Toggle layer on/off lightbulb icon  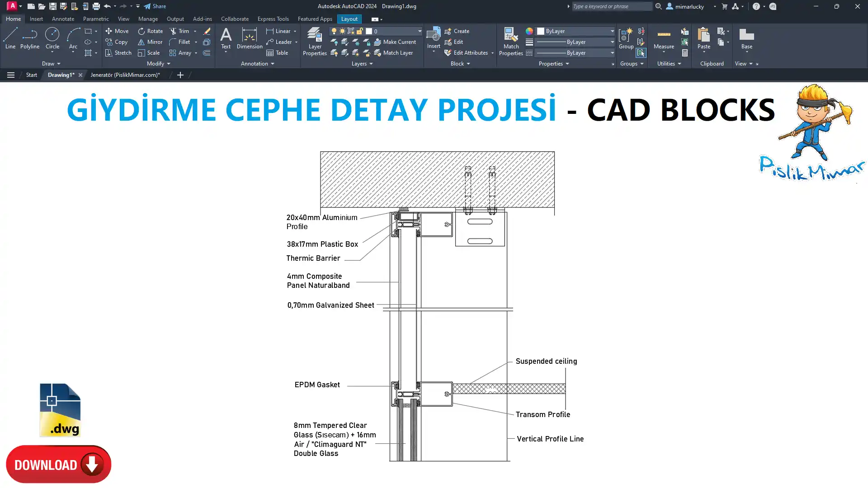334,31
